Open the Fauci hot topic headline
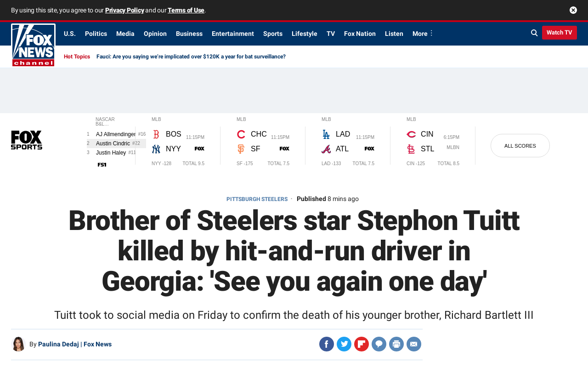 191,57
